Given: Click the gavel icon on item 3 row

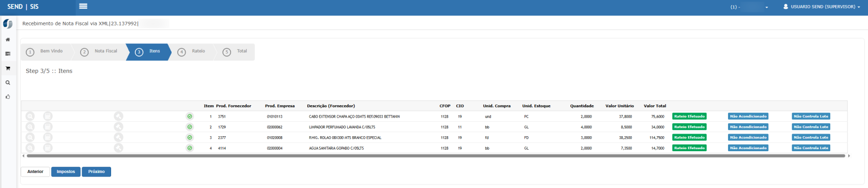Looking at the screenshot, I should point(118,138).
